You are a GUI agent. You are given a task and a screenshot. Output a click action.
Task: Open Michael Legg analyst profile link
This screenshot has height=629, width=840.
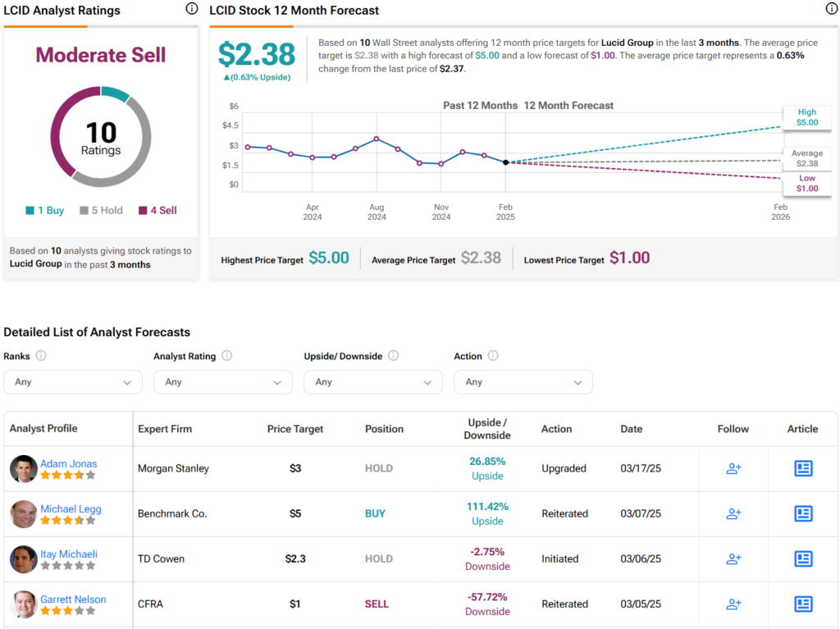(71, 508)
